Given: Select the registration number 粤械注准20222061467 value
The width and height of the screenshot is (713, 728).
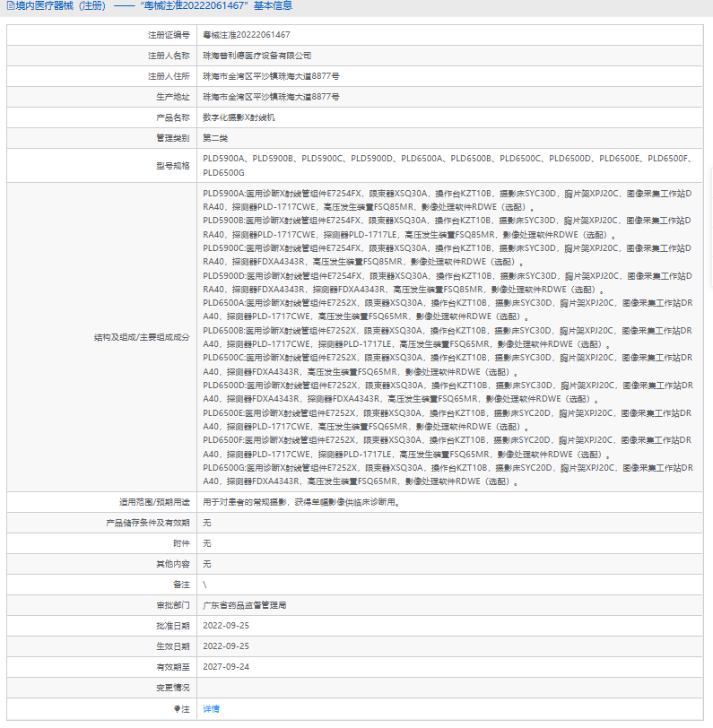Looking at the screenshot, I should (246, 35).
